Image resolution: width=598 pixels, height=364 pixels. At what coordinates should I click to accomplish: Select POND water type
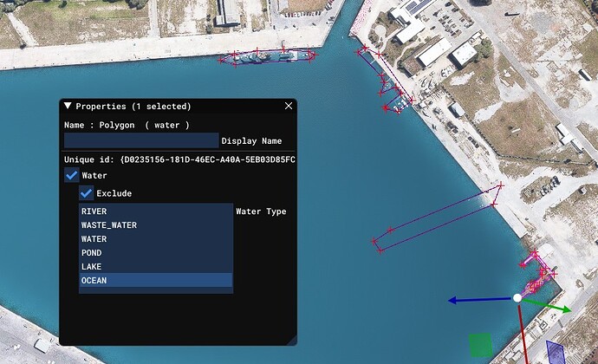[156, 252]
